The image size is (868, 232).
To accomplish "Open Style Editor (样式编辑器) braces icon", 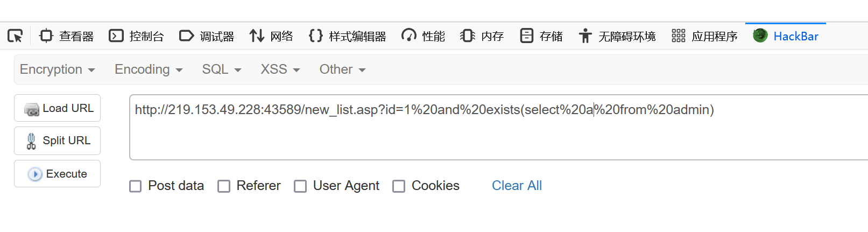I will point(316,36).
